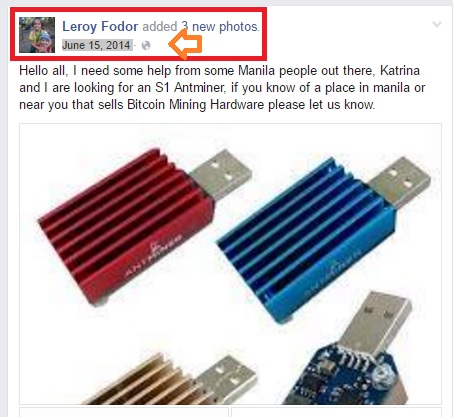
Task: Open the "3 new photos" album link
Action: pos(220,26)
